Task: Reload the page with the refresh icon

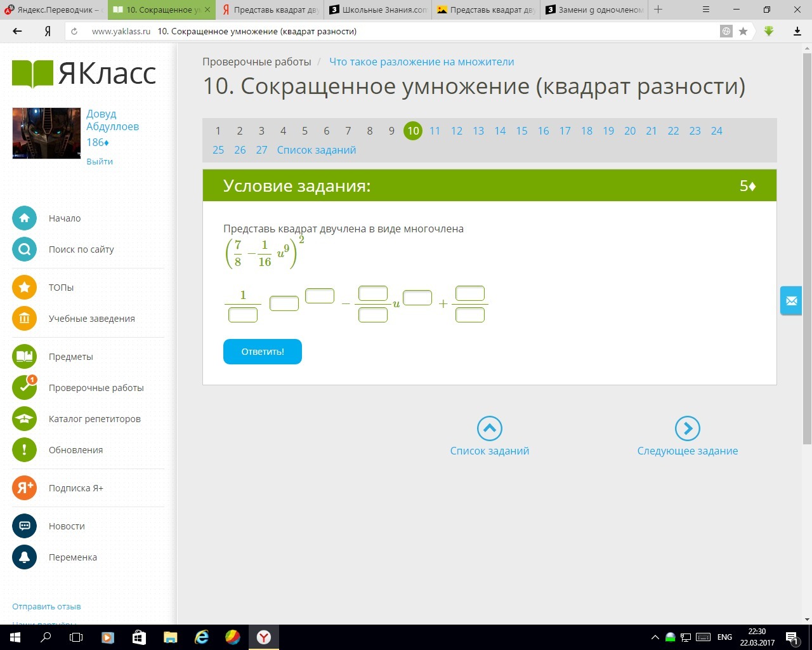Action: [74, 31]
